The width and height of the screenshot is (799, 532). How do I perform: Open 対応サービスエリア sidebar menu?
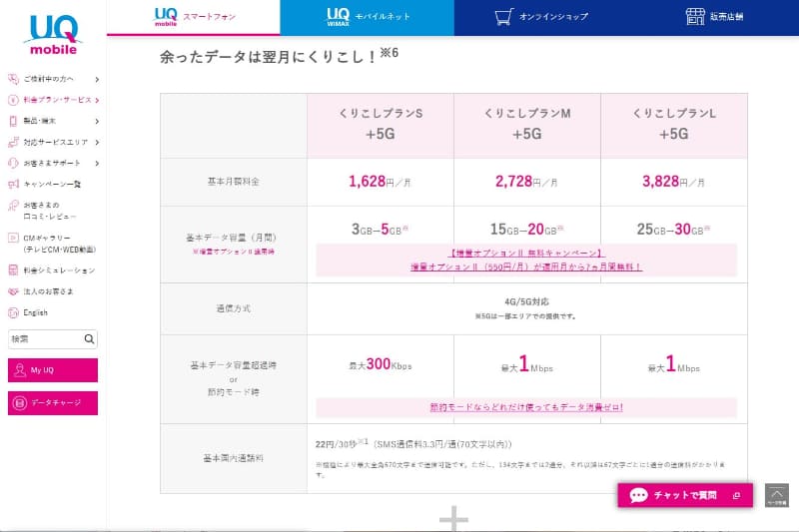pos(53,142)
